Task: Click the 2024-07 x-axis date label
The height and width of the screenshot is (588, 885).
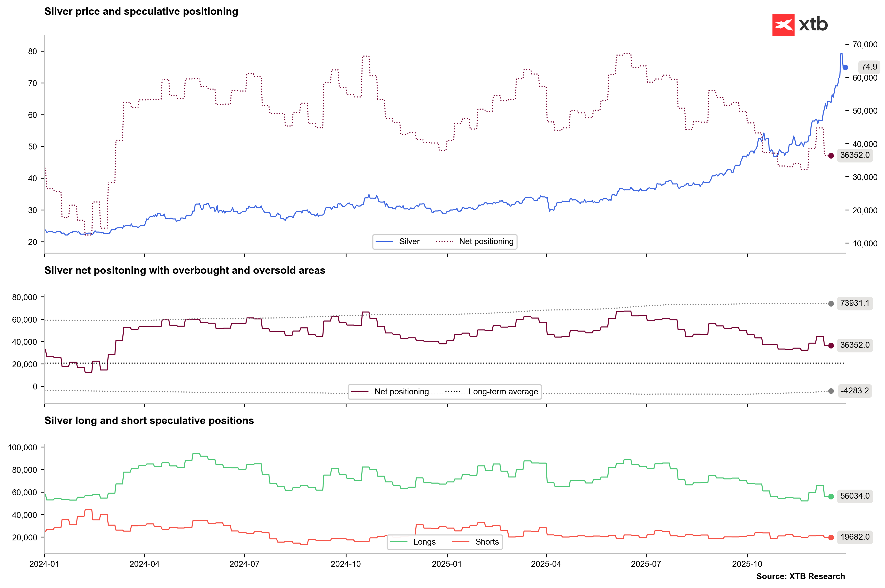Action: click(x=244, y=564)
